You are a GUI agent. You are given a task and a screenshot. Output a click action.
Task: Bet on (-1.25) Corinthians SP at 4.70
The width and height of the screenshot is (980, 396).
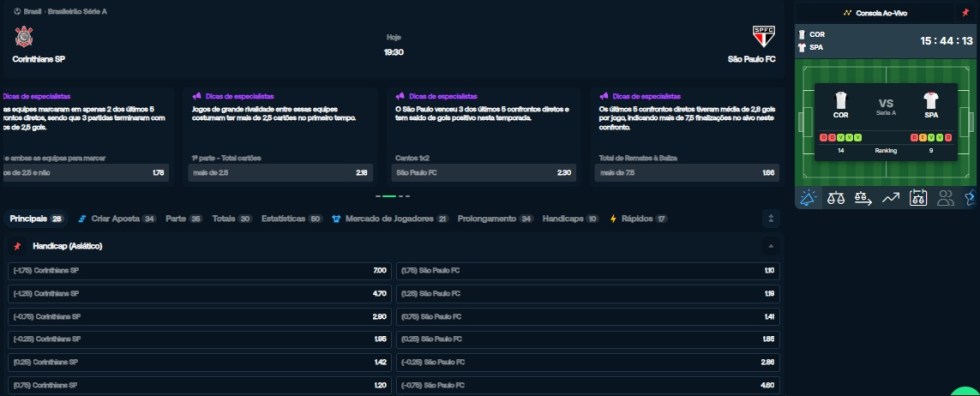pyautogui.click(x=199, y=294)
